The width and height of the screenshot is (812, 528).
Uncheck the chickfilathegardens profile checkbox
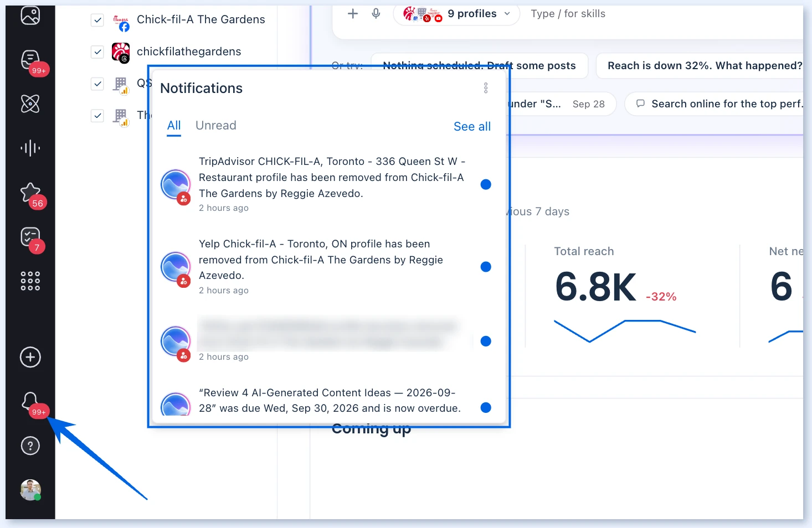pos(97,52)
